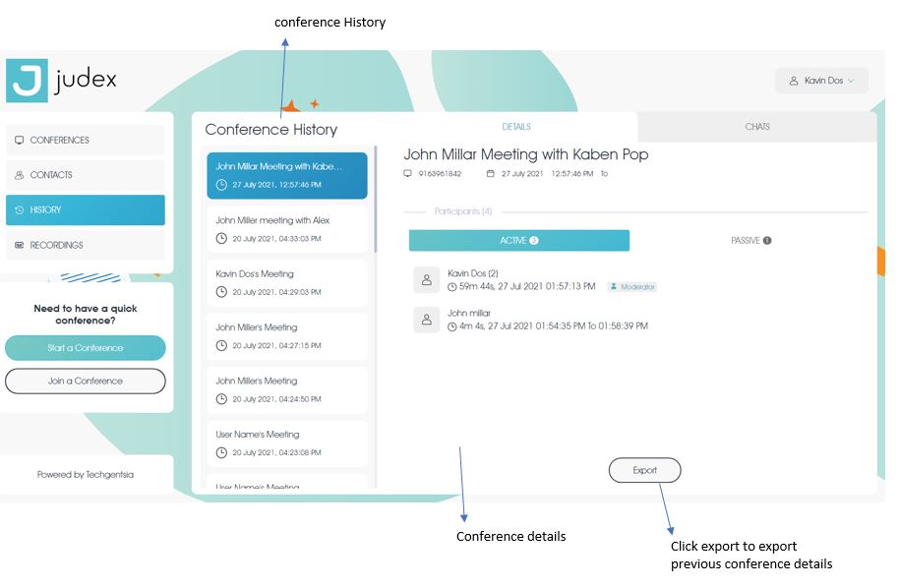Click the History clock icon in sidebar
The width and height of the screenshot is (900, 588).
(x=20, y=210)
